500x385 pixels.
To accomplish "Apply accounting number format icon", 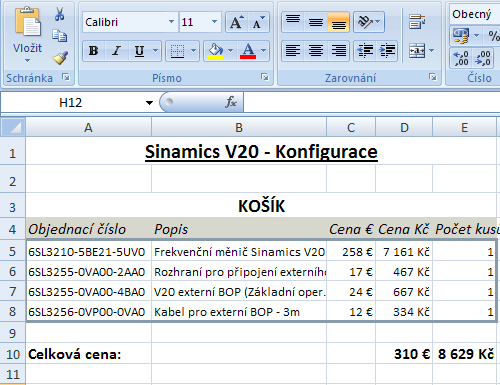I will click(x=461, y=36).
